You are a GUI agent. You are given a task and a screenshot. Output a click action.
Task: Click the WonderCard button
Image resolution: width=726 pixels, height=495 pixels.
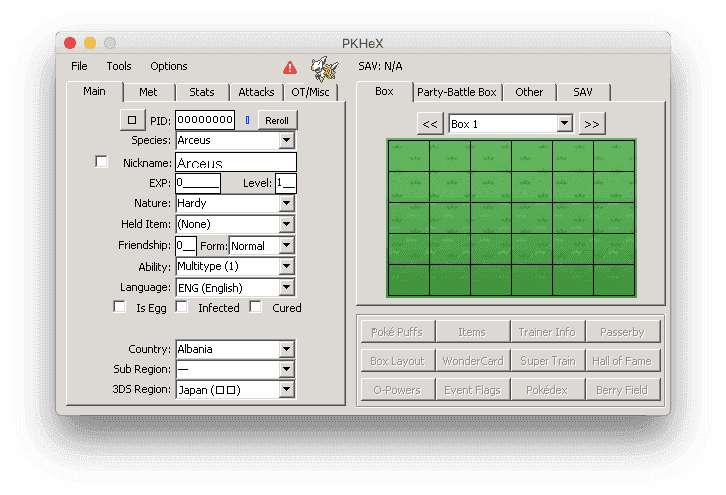[472, 361]
